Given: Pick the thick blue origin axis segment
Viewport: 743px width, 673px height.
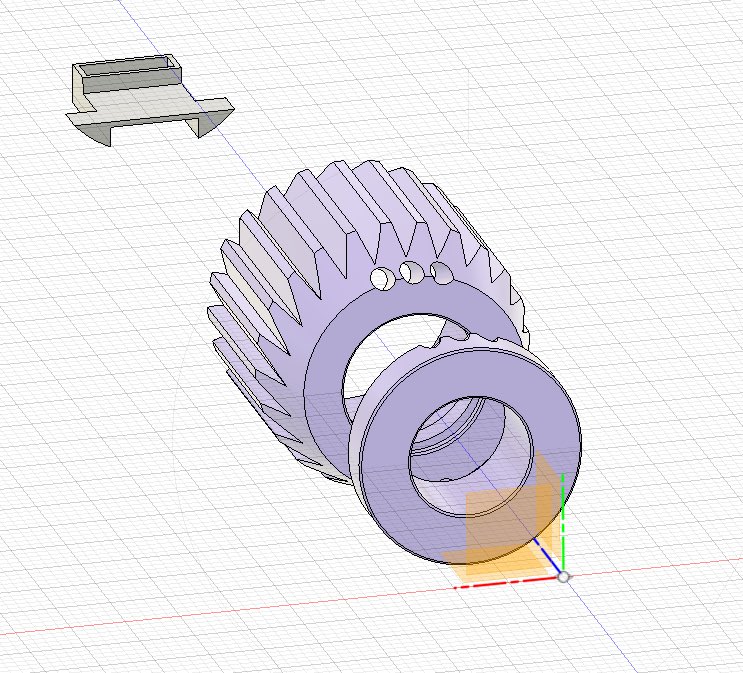Looking at the screenshot, I should coord(547,555).
